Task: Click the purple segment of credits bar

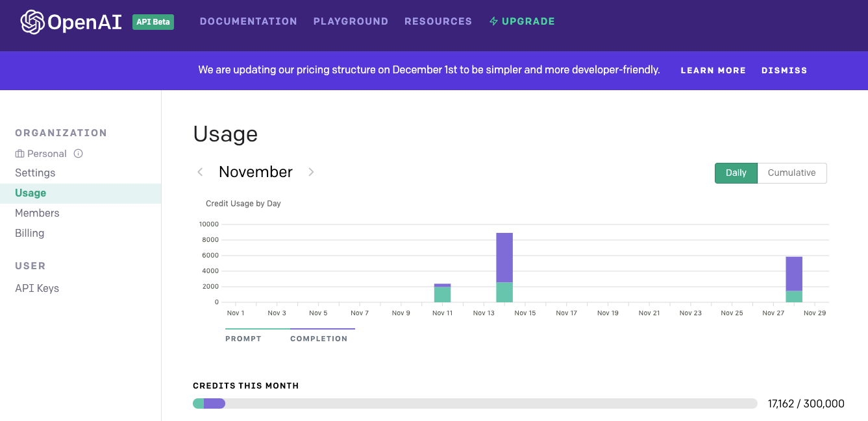Action: [x=214, y=403]
